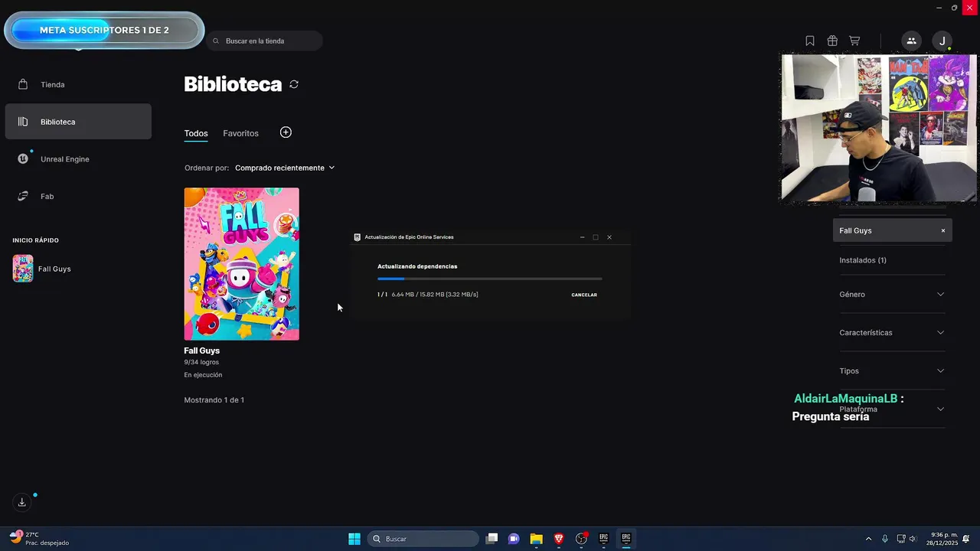The height and width of the screenshot is (551, 980).
Task: Click the 9/34 logros text
Action: click(201, 362)
